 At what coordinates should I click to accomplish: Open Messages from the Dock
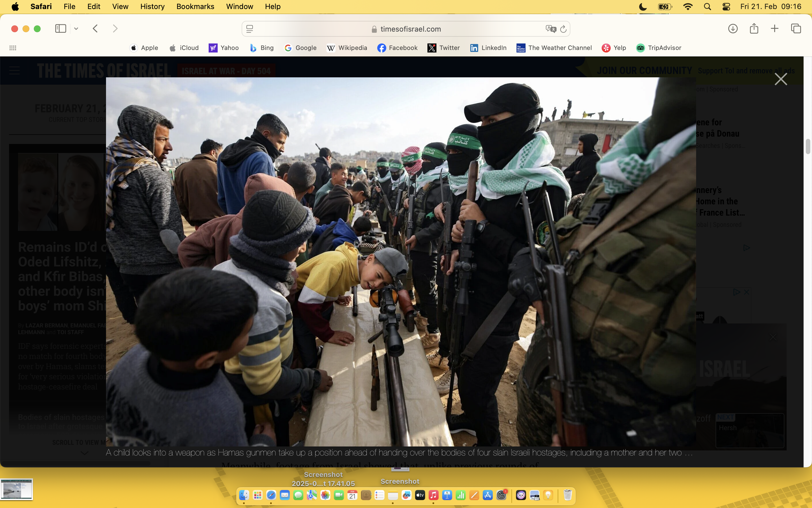[298, 495]
